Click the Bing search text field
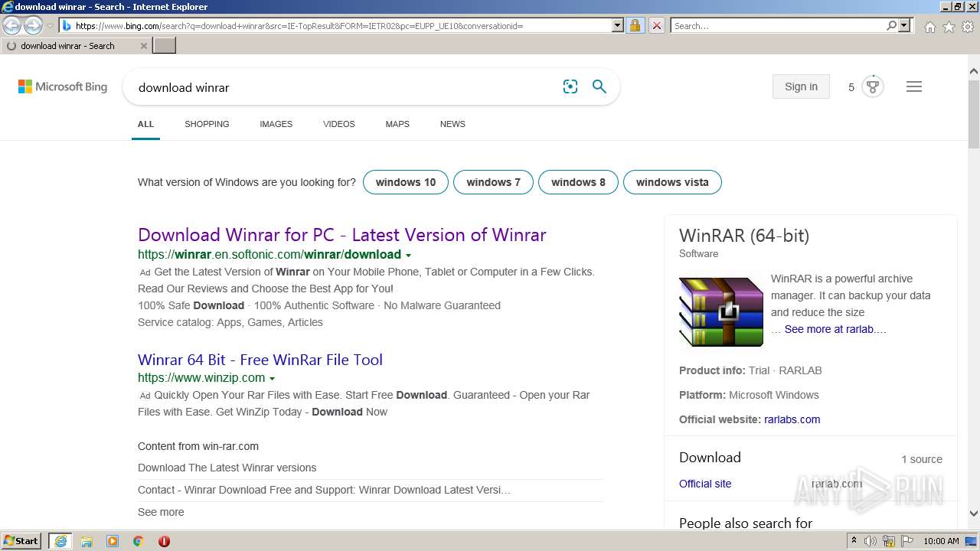 tap(345, 87)
